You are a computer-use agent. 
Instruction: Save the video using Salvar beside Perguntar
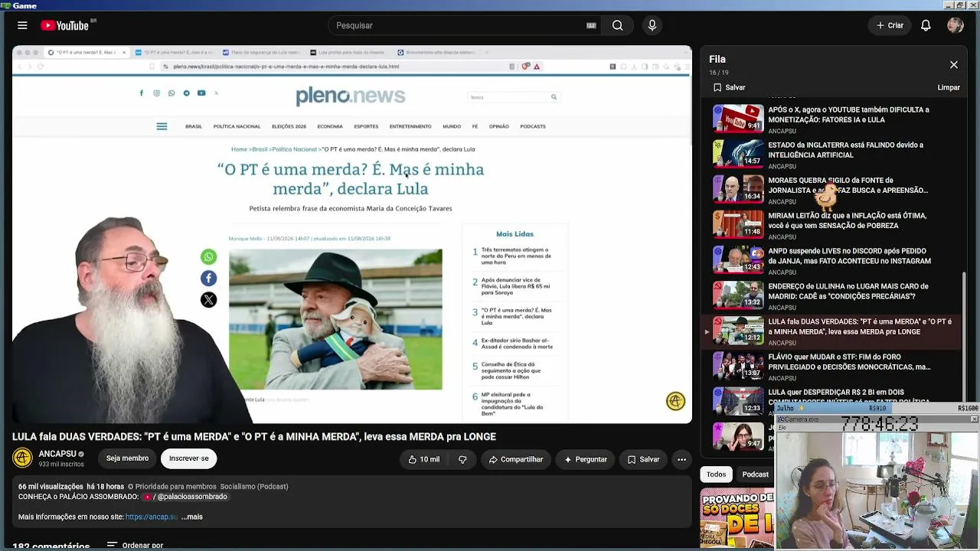(x=643, y=459)
